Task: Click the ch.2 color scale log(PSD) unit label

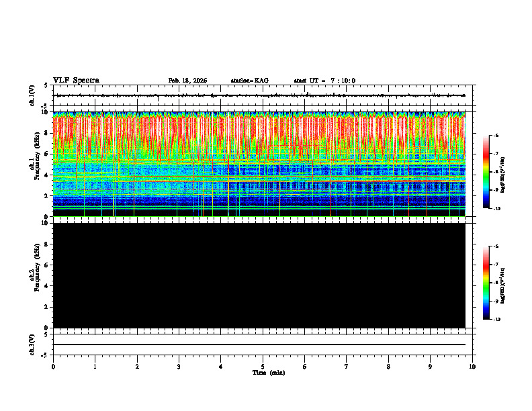Action: (503, 285)
